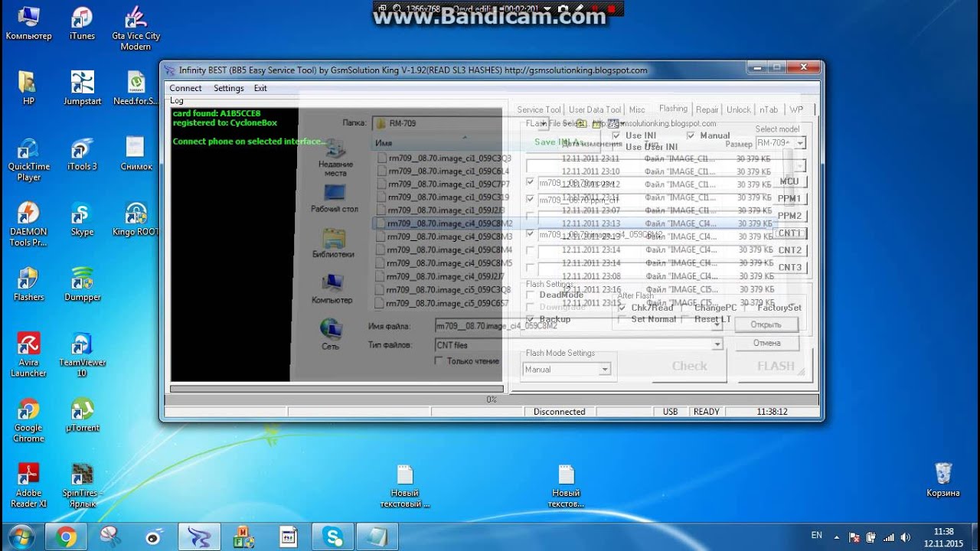Click PPM1 file select button

[789, 198]
